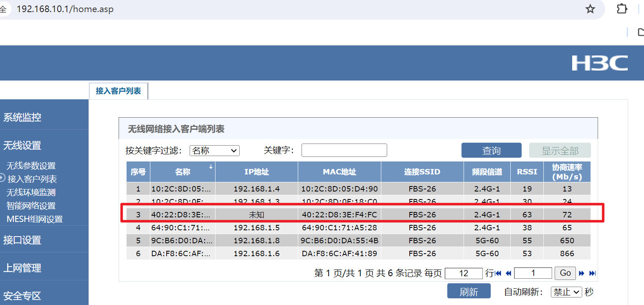Sort by the 名称 column header

click(x=183, y=172)
